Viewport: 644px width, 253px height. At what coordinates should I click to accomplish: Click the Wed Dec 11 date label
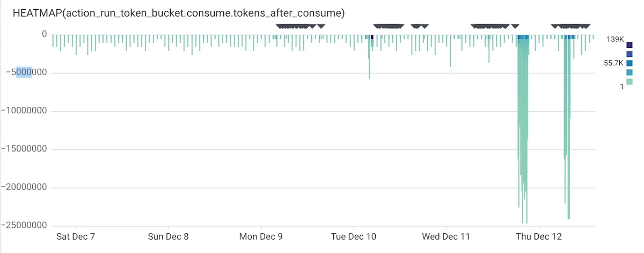pyautogui.click(x=446, y=236)
